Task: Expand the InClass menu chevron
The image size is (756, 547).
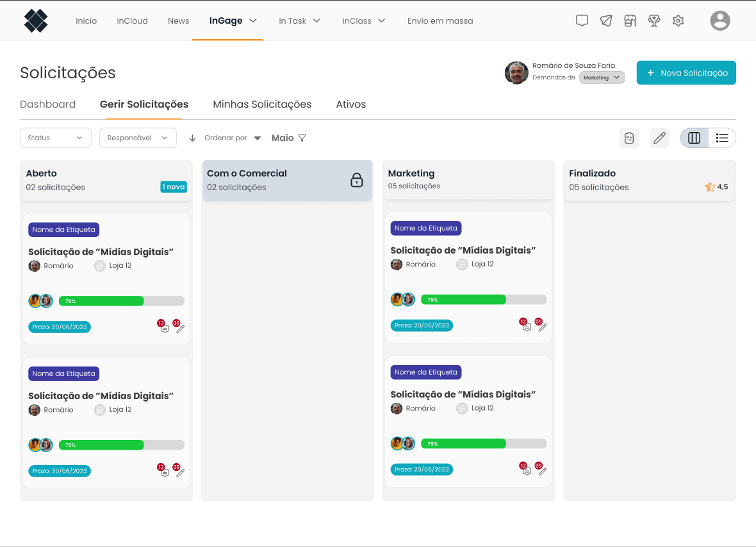Action: click(x=382, y=20)
